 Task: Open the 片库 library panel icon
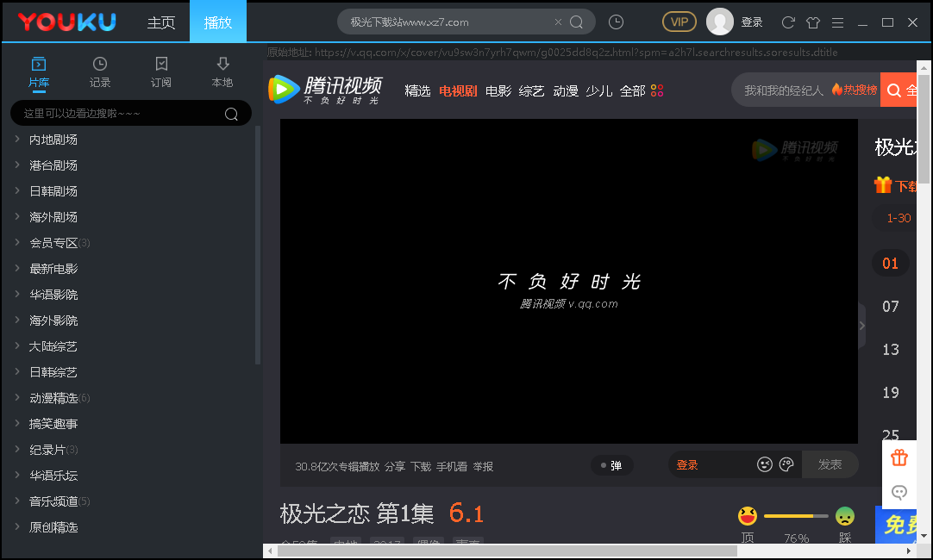pos(39,64)
